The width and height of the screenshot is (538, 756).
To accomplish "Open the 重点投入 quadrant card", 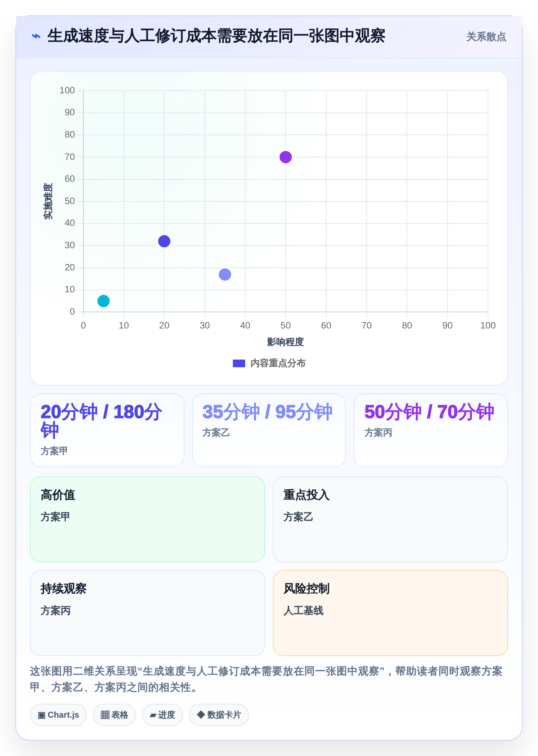I will pyautogui.click(x=390, y=519).
